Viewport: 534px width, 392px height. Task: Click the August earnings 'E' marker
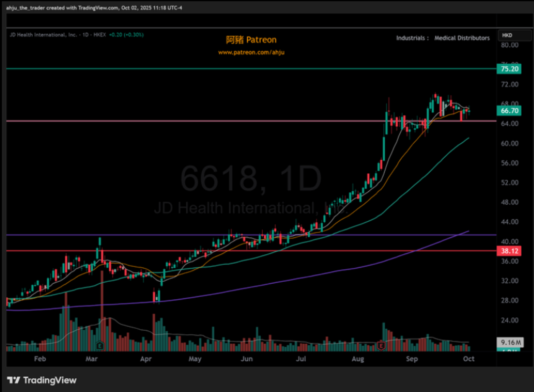click(380, 346)
